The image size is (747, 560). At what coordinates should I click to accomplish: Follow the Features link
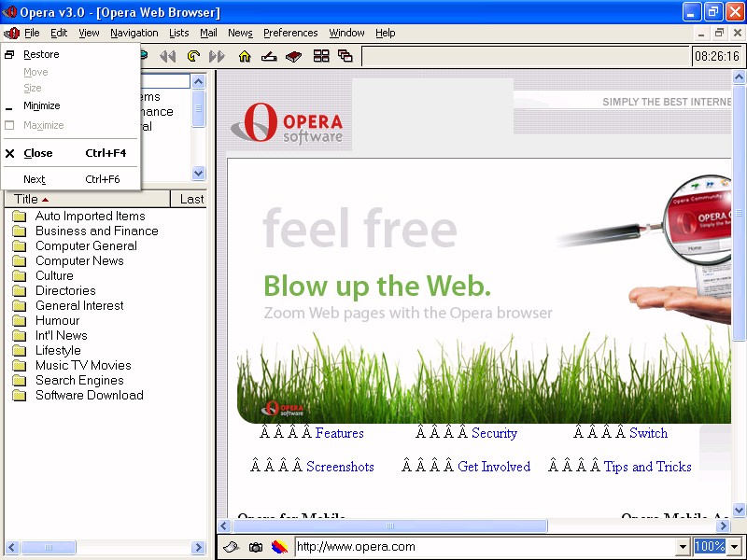(339, 433)
